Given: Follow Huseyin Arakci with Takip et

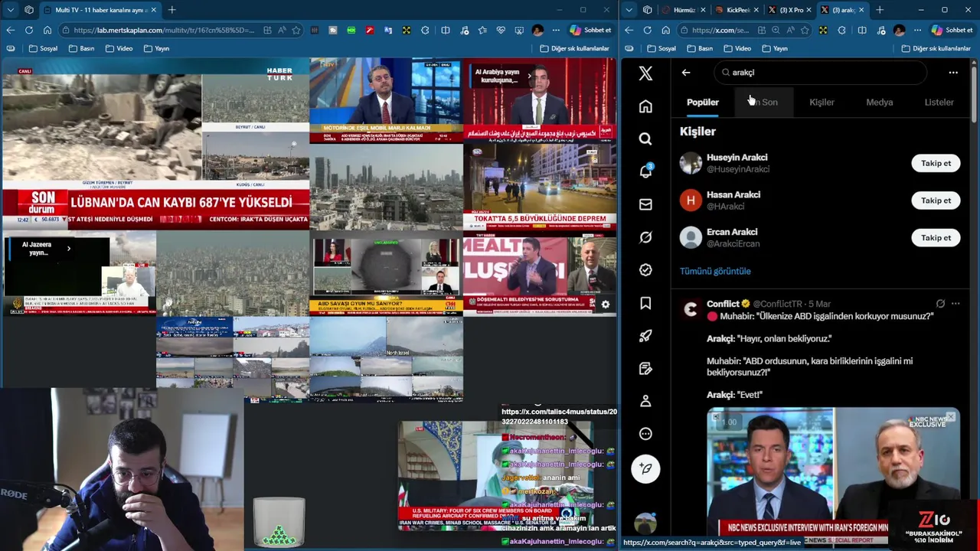Looking at the screenshot, I should [x=936, y=163].
